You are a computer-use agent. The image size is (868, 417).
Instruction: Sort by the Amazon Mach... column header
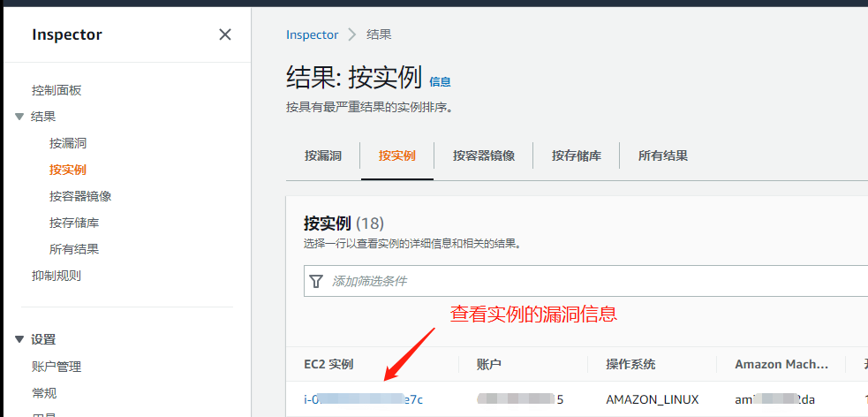click(x=781, y=364)
